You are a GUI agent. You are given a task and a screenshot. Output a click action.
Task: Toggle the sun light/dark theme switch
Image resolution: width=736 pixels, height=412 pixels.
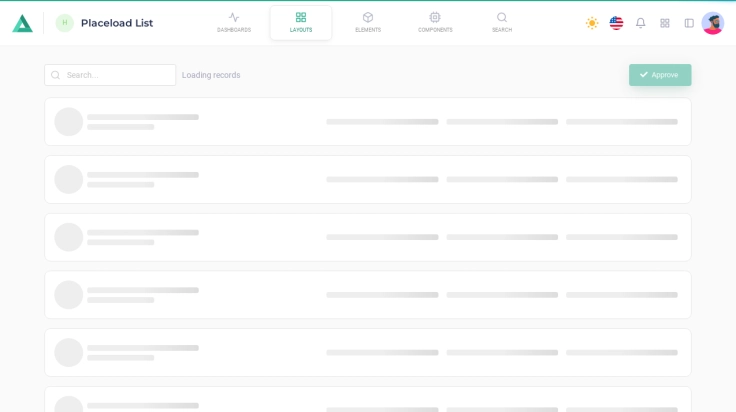592,23
